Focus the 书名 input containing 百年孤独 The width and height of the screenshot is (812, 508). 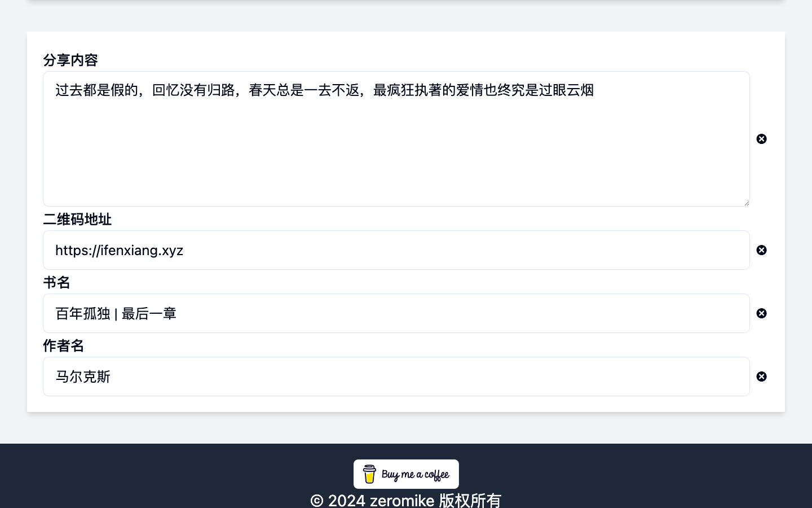pyautogui.click(x=396, y=313)
